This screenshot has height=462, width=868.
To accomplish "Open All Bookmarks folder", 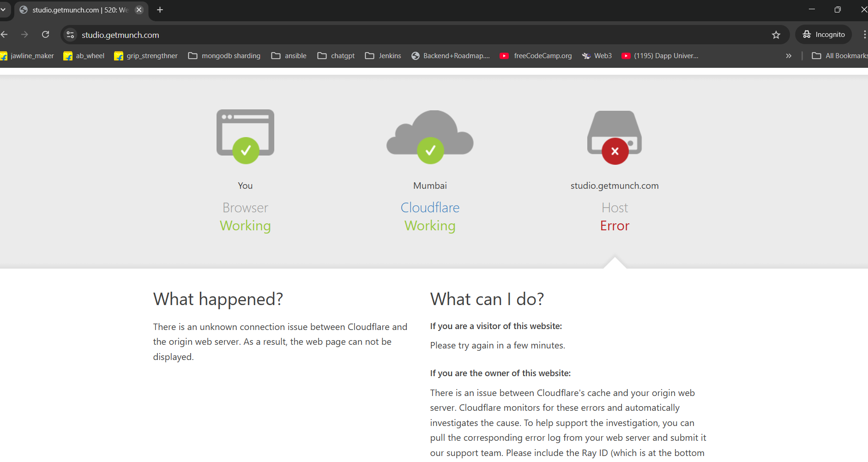I will point(840,56).
